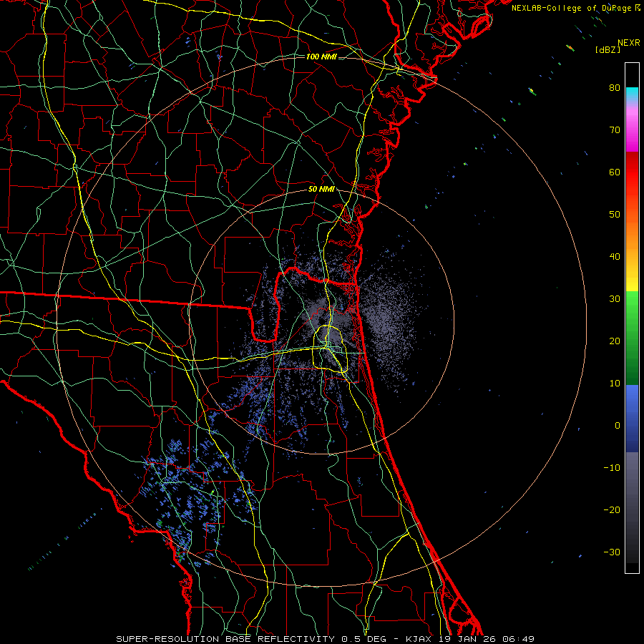The image size is (644, 644).
Task: Click the -10 dBZ scale label
Action: coord(612,468)
